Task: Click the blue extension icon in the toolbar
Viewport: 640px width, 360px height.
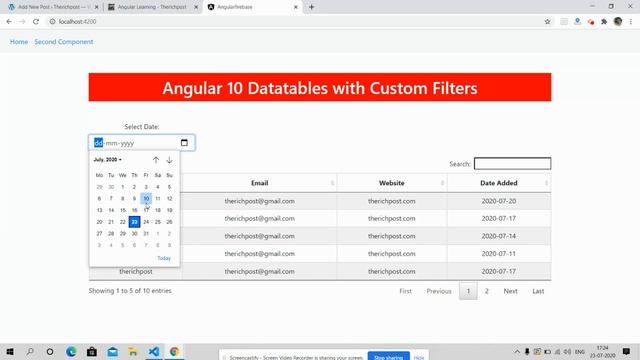Action: pyautogui.click(x=577, y=22)
